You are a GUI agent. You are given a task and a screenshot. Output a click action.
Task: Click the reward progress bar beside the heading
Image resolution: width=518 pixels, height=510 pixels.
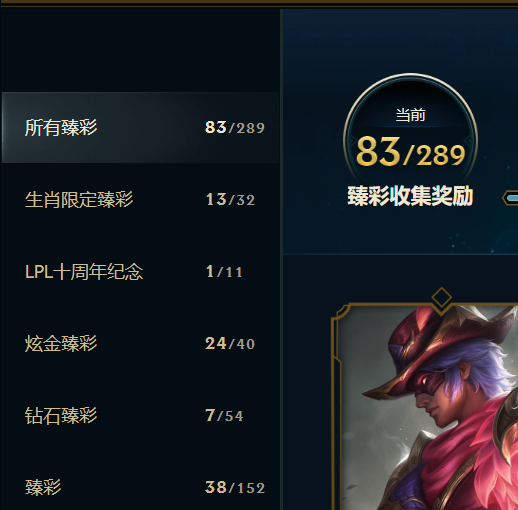tap(510, 198)
